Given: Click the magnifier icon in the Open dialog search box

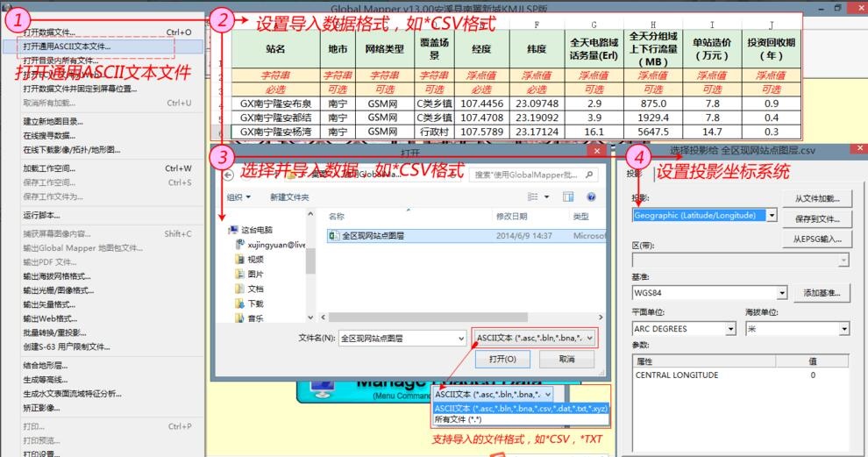Looking at the screenshot, I should pyautogui.click(x=589, y=175).
